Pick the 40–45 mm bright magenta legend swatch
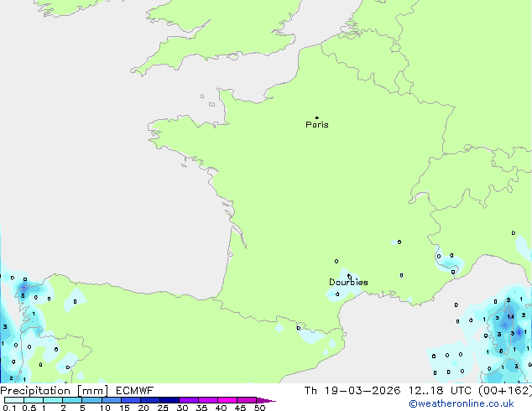 coord(227,400)
